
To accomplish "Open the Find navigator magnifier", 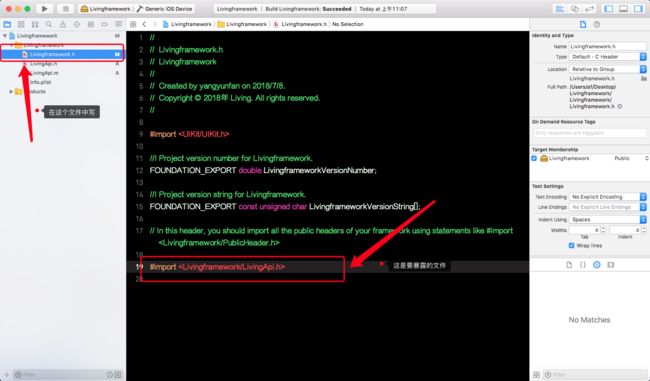I will click(x=49, y=24).
